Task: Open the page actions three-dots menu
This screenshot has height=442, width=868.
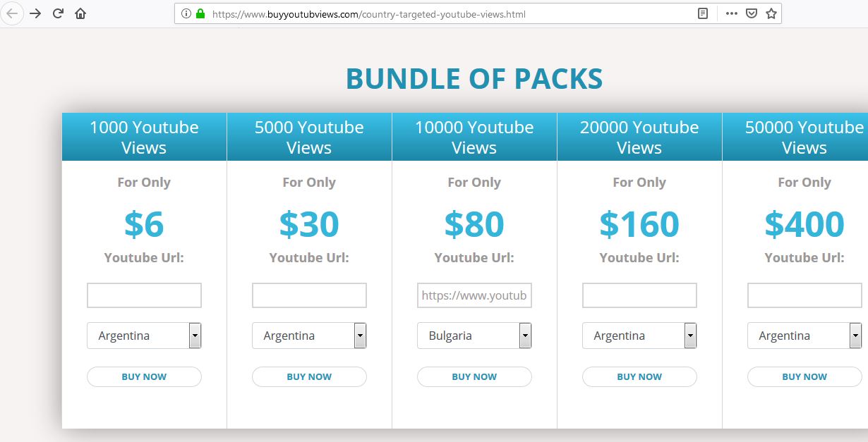Action: click(732, 13)
